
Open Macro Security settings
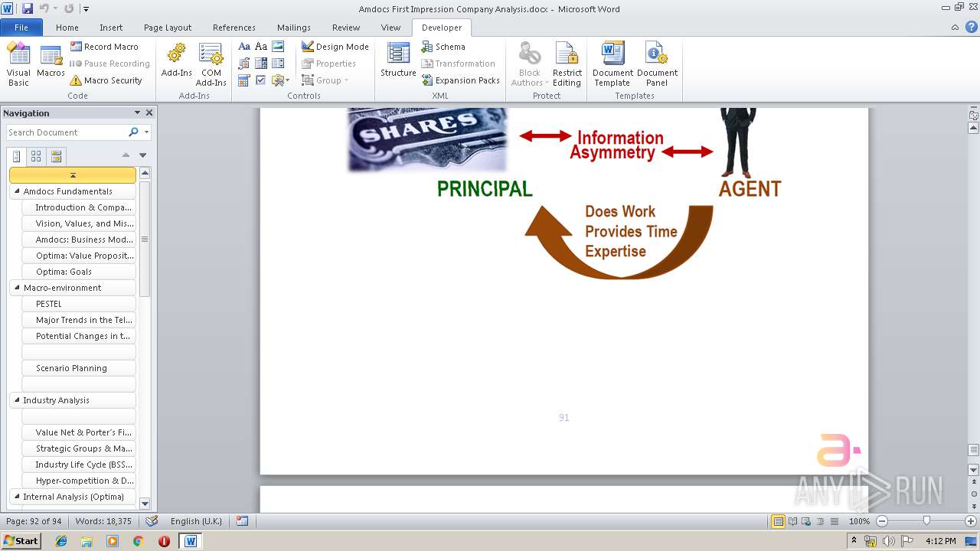tap(106, 80)
